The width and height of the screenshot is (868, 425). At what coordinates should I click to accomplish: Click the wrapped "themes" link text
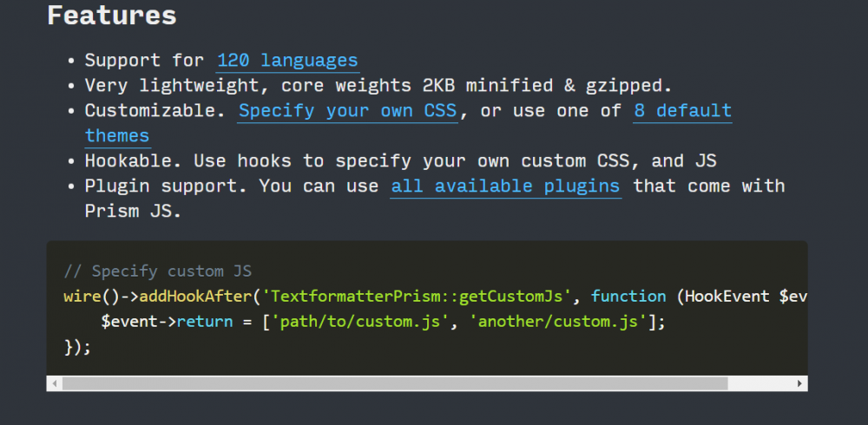117,136
